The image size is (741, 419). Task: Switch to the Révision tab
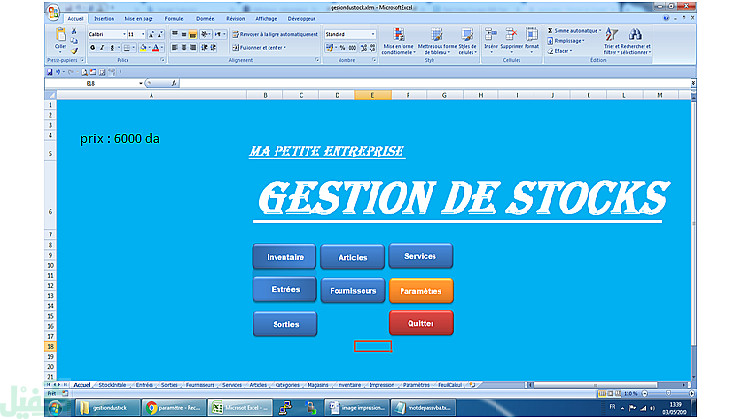click(x=235, y=19)
